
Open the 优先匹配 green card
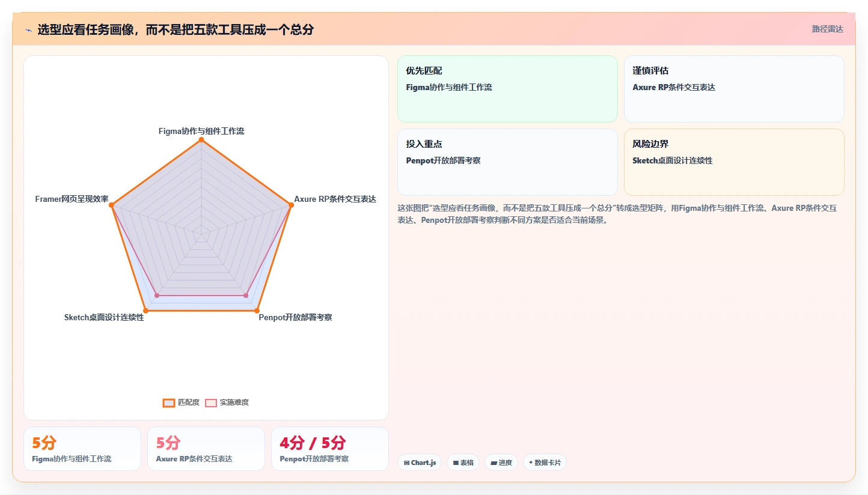pyautogui.click(x=507, y=89)
